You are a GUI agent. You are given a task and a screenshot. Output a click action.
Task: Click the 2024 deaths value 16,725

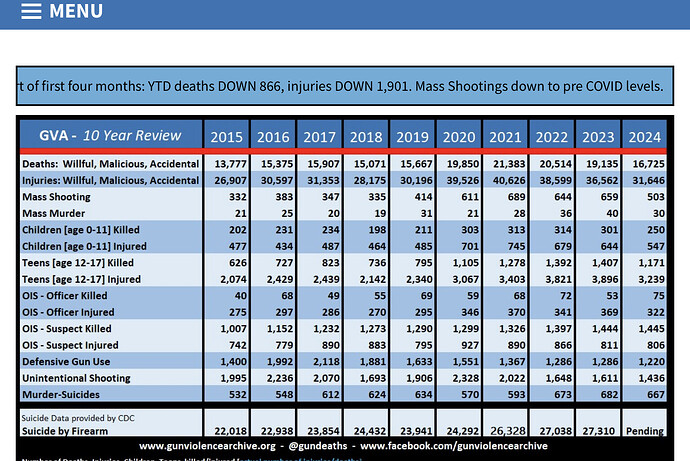click(649, 164)
